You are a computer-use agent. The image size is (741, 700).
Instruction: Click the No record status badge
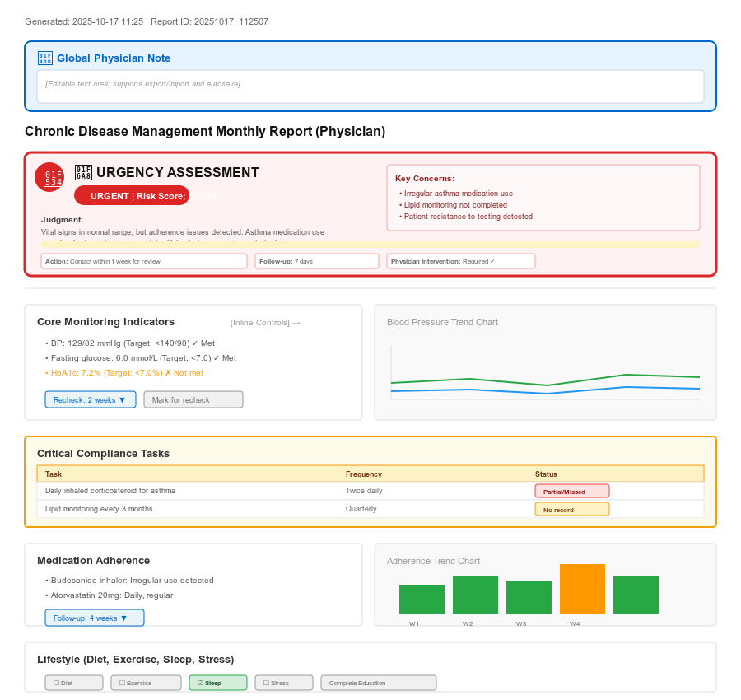click(571, 509)
